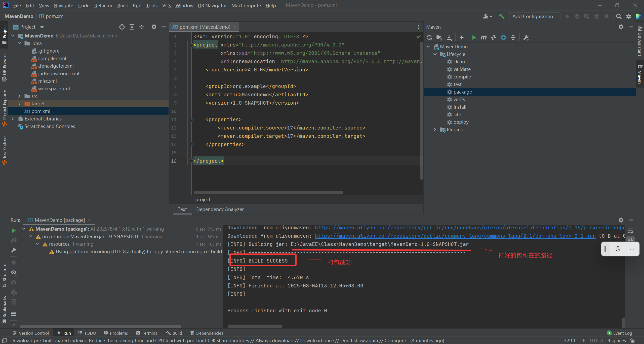Image resolution: width=644 pixels, height=344 pixels.
Task: Open Run panel settings gear
Action: (x=621, y=220)
